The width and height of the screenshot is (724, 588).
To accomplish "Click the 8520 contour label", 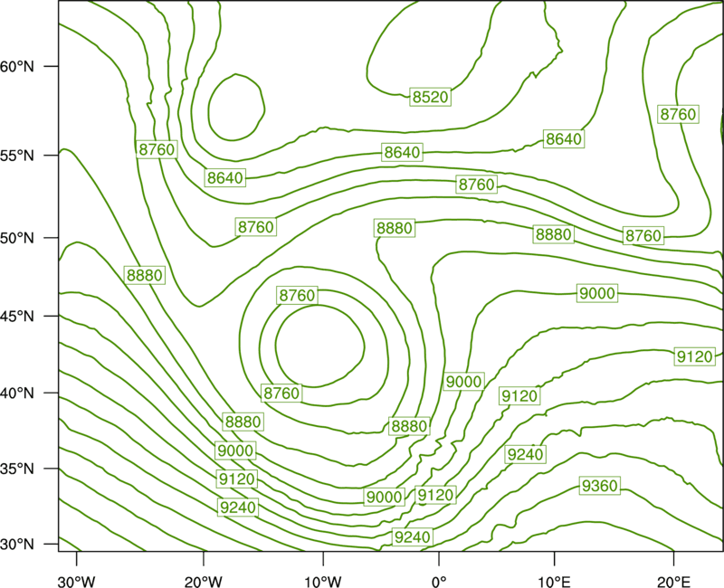I will tap(431, 97).
